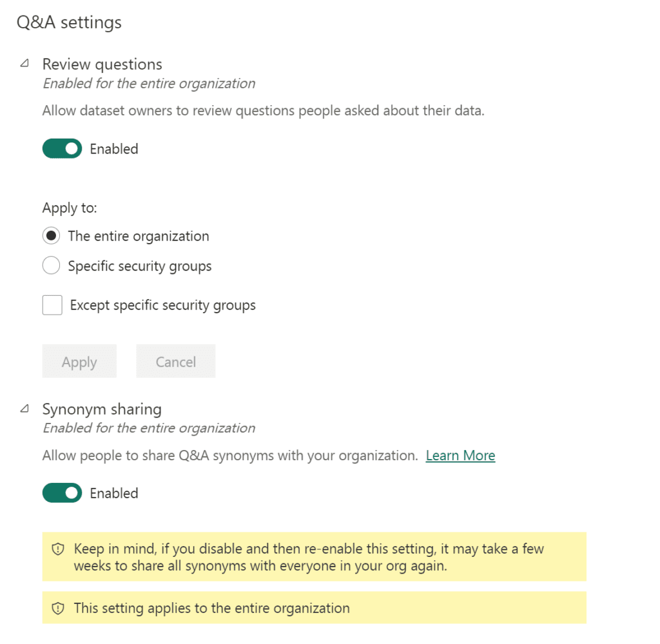The height and width of the screenshot is (644, 660).
Task: Collapse the Review questions section triangle
Action: click(24, 63)
